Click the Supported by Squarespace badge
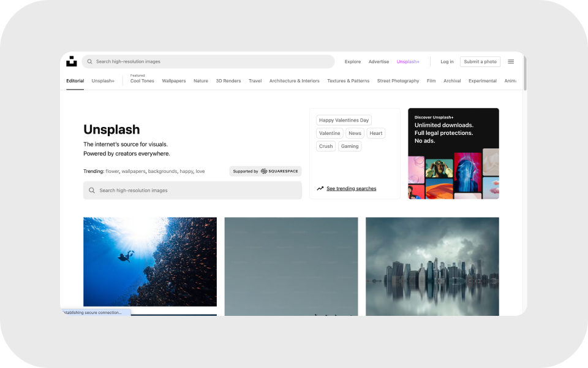 pyautogui.click(x=265, y=171)
